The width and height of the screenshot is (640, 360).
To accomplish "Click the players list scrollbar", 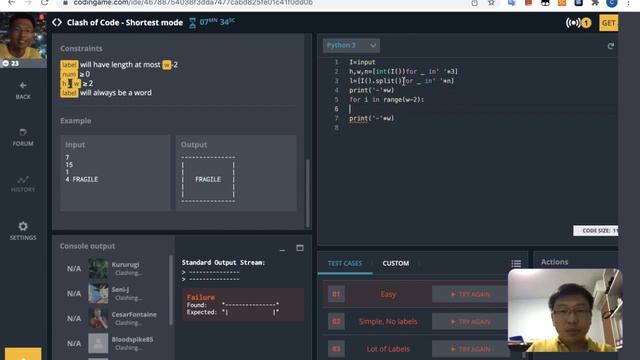I will tap(171, 291).
